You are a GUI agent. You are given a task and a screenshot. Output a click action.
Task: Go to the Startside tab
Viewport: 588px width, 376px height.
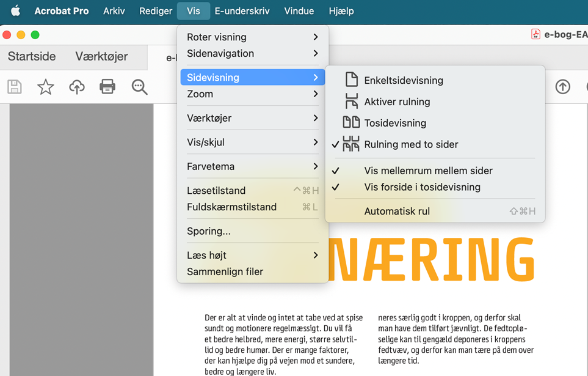[x=32, y=56]
